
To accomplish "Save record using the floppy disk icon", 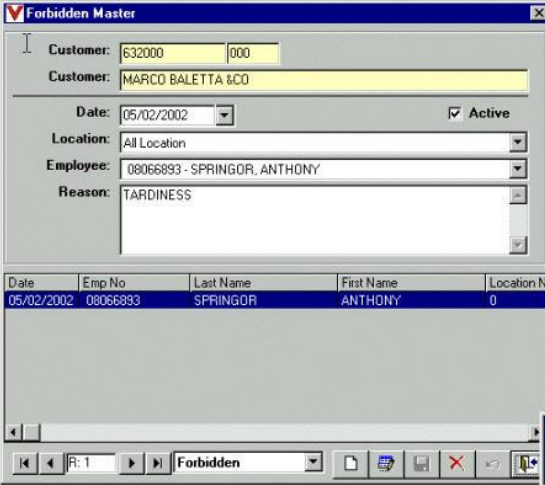I will (x=422, y=463).
